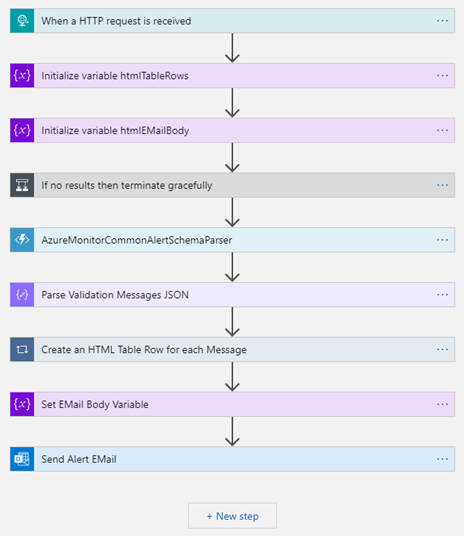Viewport: 464px width, 536px height.
Task: Click the Outlook icon on Send Alert EMail
Action: point(22,459)
